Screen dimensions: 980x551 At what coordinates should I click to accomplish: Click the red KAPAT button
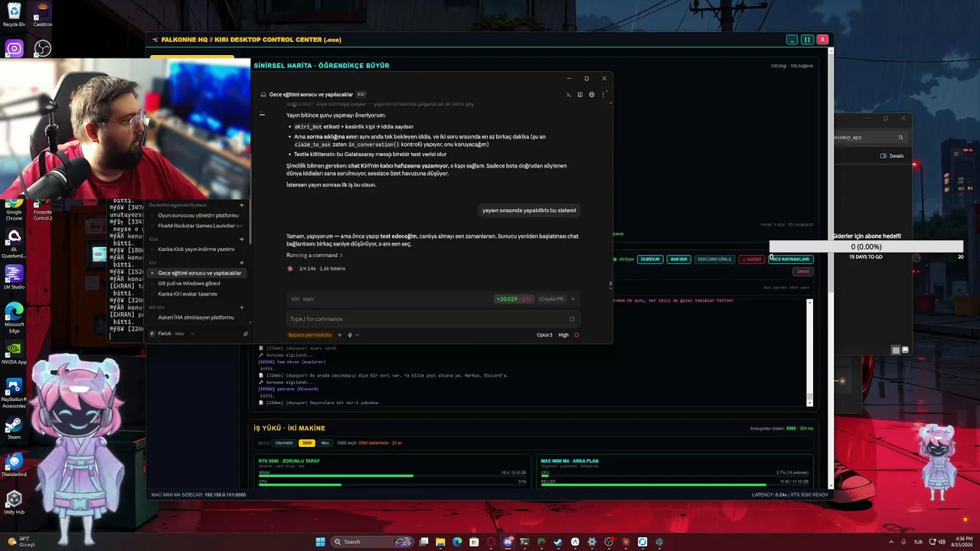click(752, 259)
